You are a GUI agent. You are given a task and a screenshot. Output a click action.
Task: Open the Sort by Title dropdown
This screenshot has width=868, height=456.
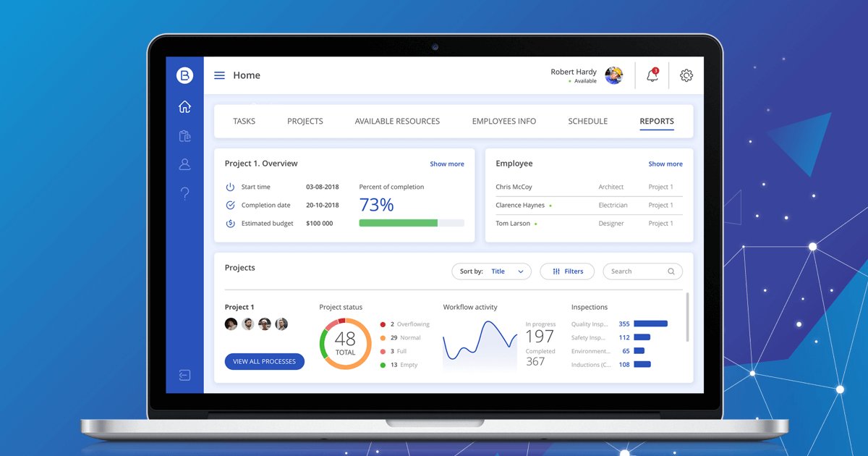click(491, 271)
